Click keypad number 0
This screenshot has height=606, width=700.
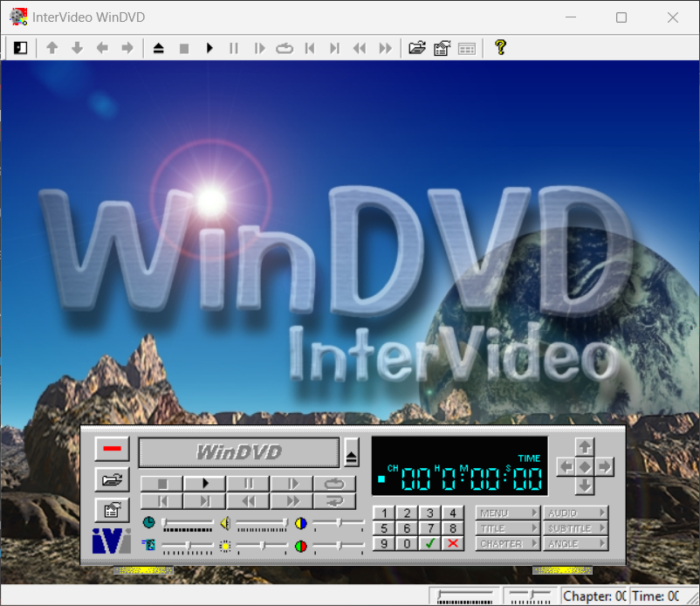pos(407,543)
